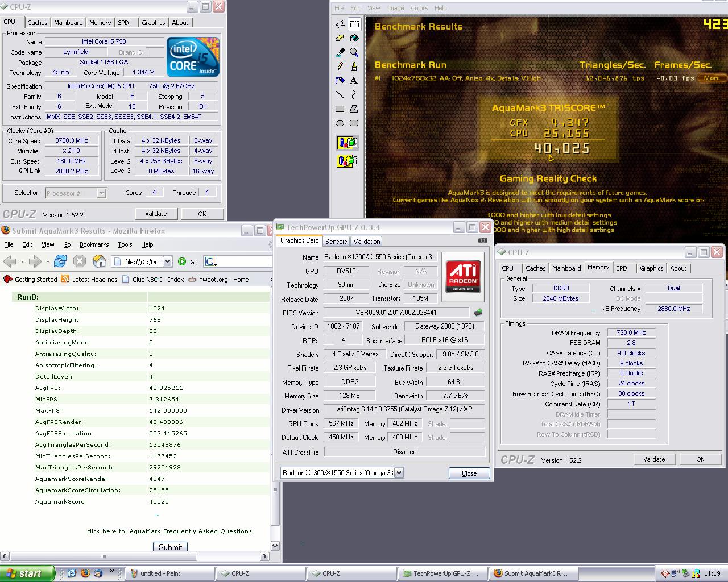Screen dimensions: 728x582
Task: Enable opaque selection mode in Paint
Action: (348, 143)
